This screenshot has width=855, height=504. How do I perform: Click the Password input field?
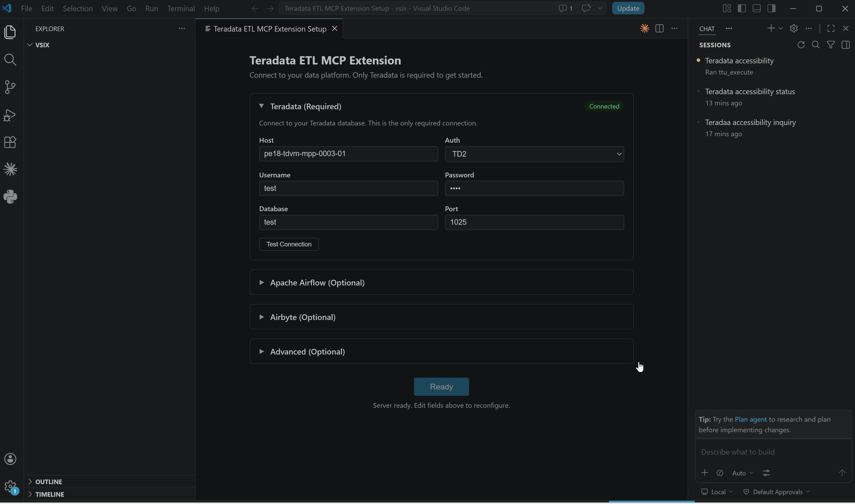pyautogui.click(x=534, y=188)
